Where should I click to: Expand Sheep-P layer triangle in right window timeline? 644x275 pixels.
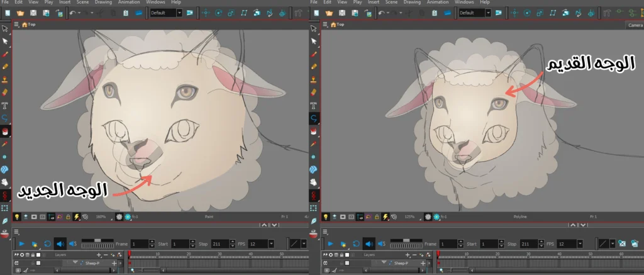click(384, 262)
